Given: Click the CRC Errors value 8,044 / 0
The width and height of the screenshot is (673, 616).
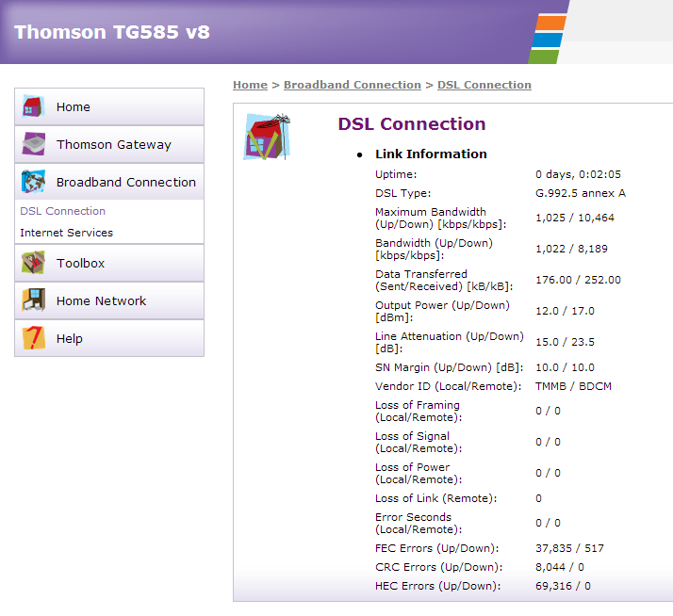Looking at the screenshot, I should coord(560,567).
